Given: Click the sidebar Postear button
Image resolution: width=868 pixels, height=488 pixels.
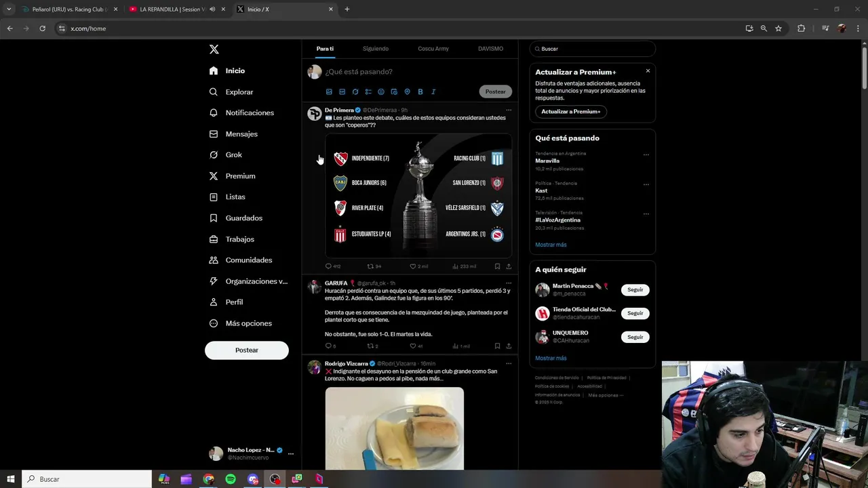Looking at the screenshot, I should click(x=247, y=350).
